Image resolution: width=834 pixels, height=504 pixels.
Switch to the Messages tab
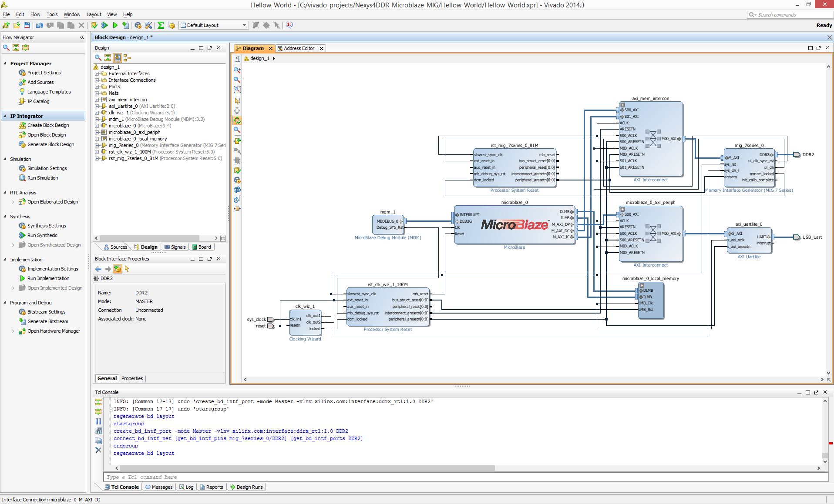[x=158, y=487]
